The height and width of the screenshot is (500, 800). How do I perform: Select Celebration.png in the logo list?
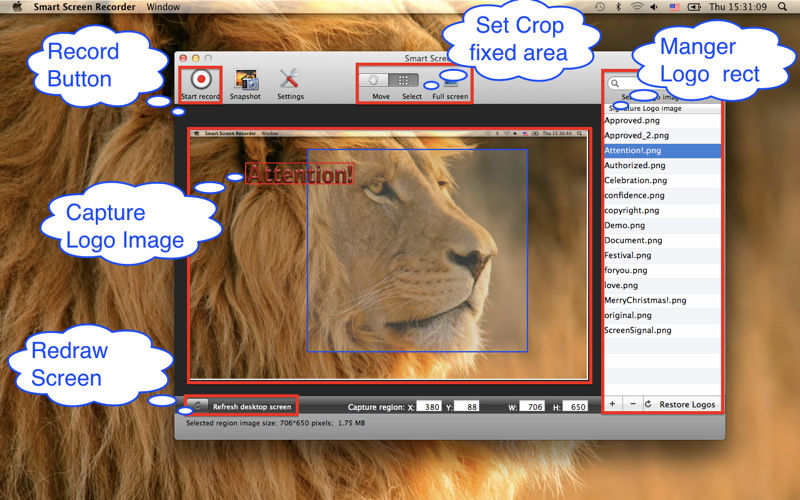coord(635,180)
